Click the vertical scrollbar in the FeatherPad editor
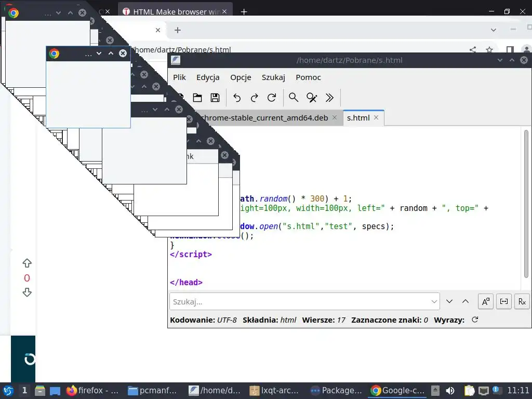 [x=526, y=204]
